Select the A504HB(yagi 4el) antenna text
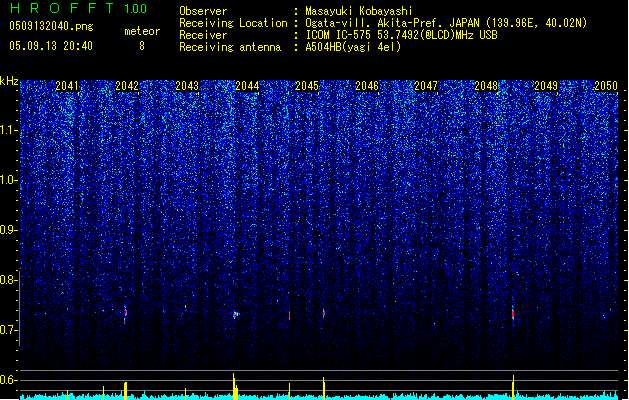629x400 pixels. coord(353,47)
